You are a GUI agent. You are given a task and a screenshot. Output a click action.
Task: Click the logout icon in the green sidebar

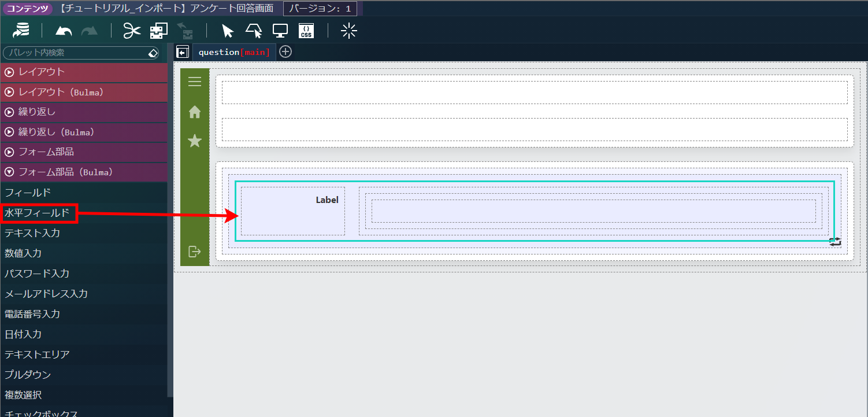(195, 251)
